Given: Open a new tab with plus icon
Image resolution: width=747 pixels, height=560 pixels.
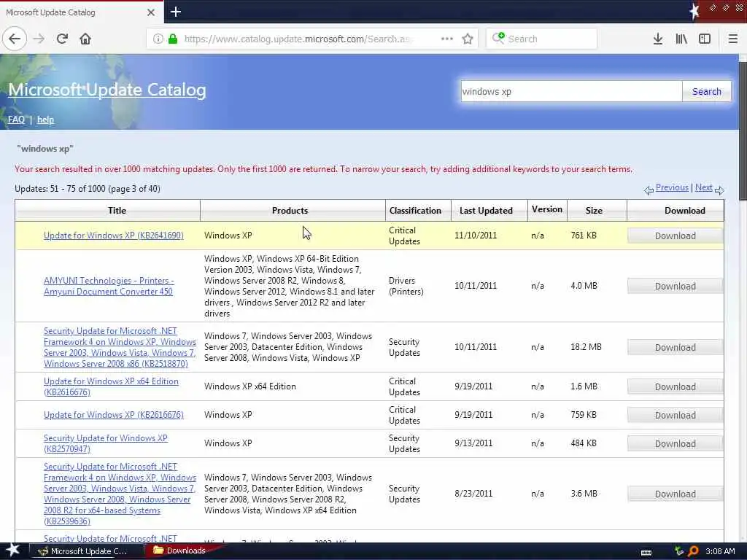Looking at the screenshot, I should click(x=176, y=12).
